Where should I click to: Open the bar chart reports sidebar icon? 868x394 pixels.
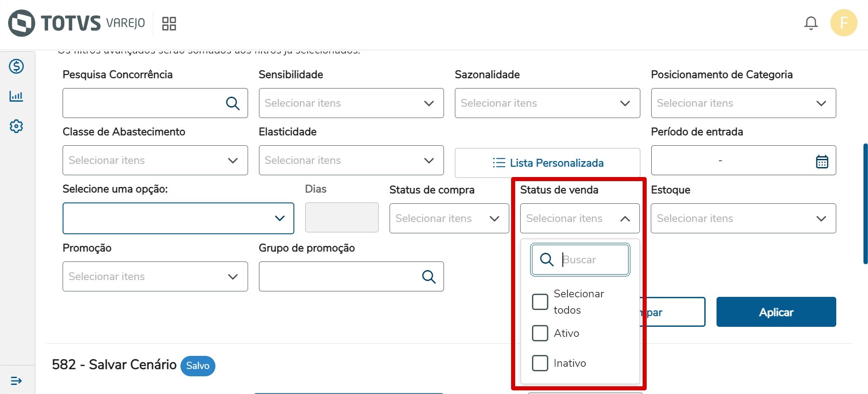(x=16, y=96)
